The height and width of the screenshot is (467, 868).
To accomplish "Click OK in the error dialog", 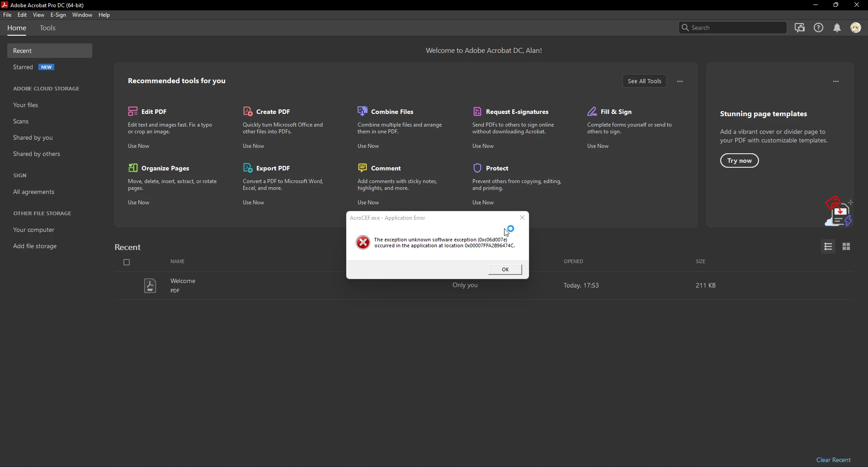I will coord(505,269).
